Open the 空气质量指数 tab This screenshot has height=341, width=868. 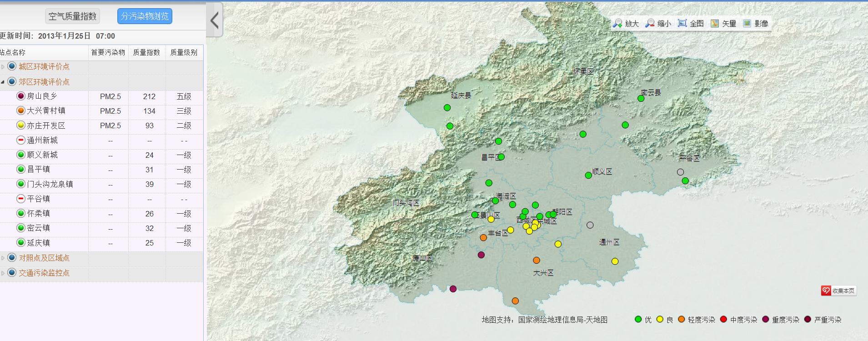pyautogui.click(x=72, y=16)
